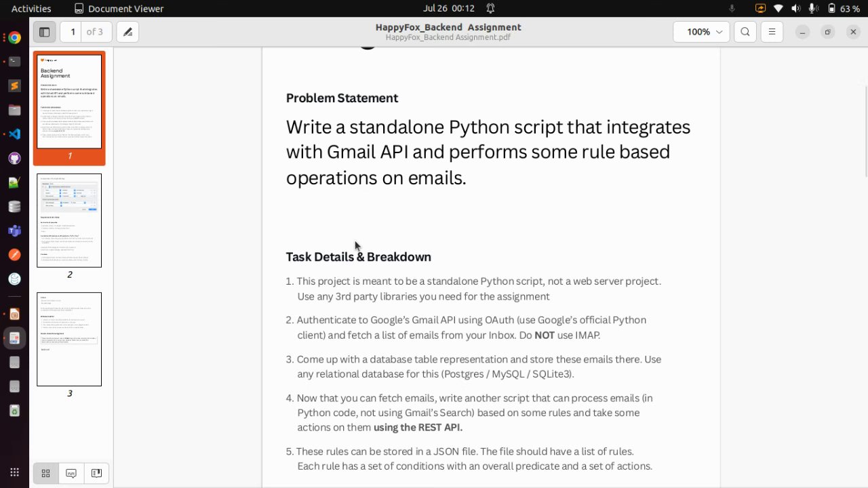This screenshot has height=488, width=868.
Task: Open Activities overview
Action: coord(31,9)
